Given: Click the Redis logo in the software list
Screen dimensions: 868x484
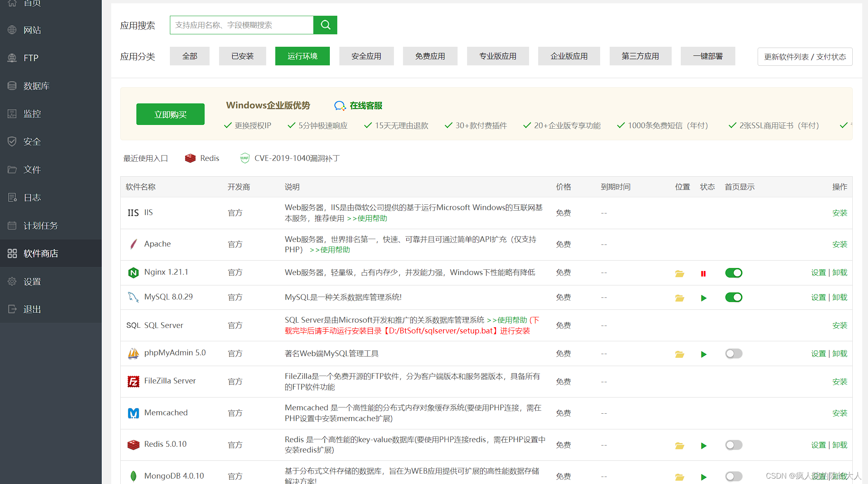Looking at the screenshot, I should tap(133, 445).
